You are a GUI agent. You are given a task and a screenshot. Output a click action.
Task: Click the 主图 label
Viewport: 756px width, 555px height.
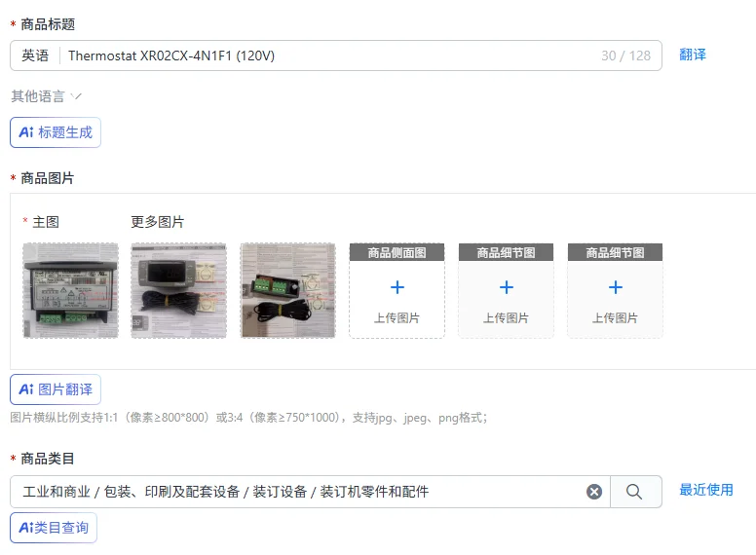tap(46, 222)
